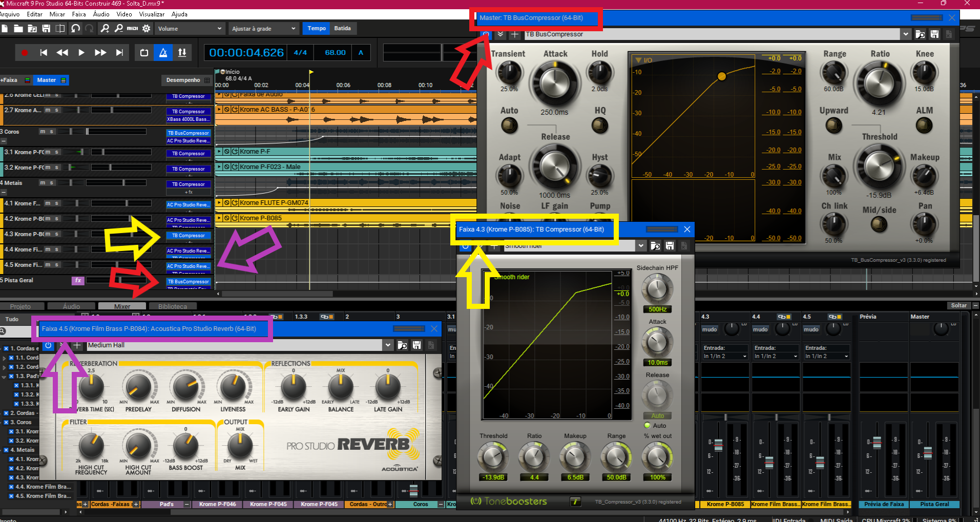Image resolution: width=980 pixels, height=522 pixels.
Task: Toggle the ALM button in BusCompressor
Action: click(924, 125)
